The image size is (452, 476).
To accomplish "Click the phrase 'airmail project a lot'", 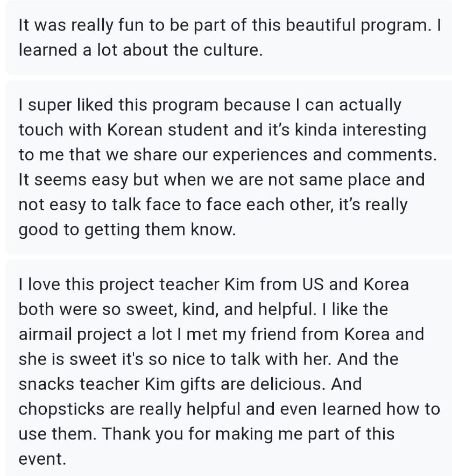I will coord(91,334).
